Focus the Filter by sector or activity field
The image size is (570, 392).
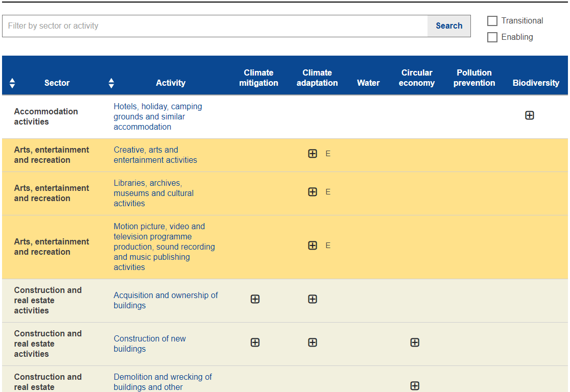tap(215, 26)
